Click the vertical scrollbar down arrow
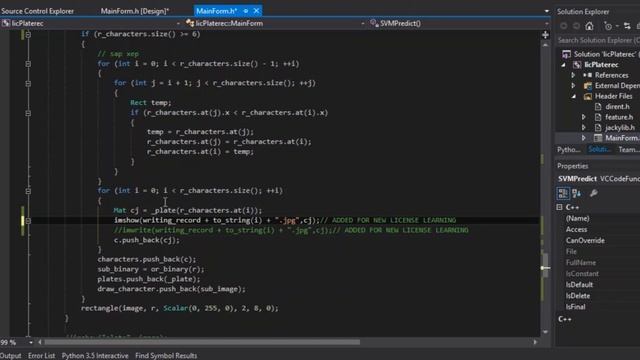 [x=545, y=332]
